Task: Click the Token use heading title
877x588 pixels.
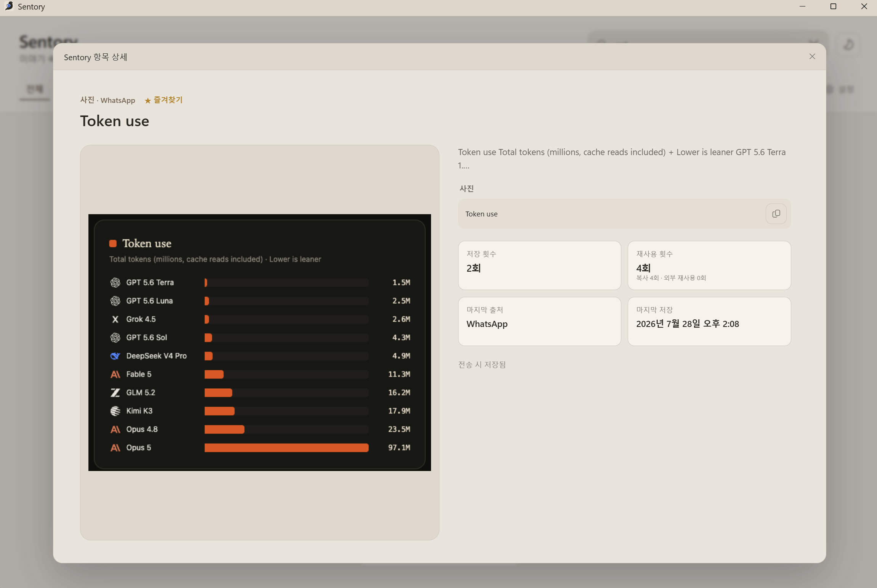Action: point(114,121)
